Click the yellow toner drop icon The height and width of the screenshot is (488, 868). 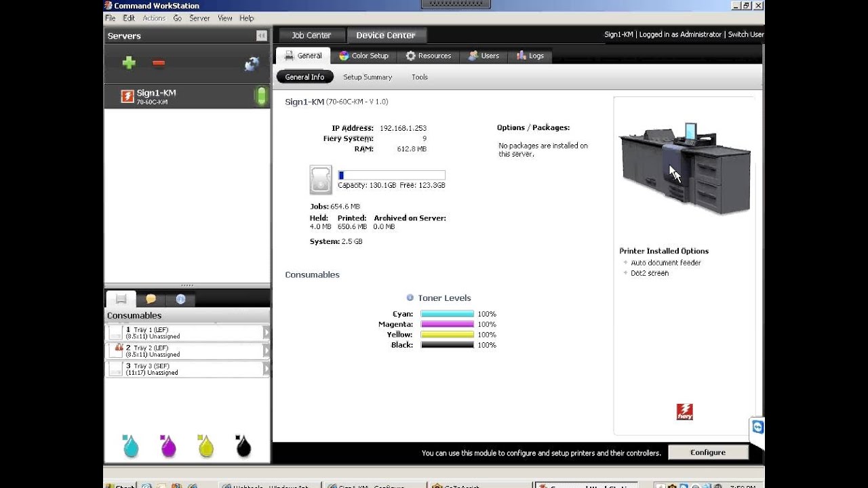pyautogui.click(x=205, y=445)
